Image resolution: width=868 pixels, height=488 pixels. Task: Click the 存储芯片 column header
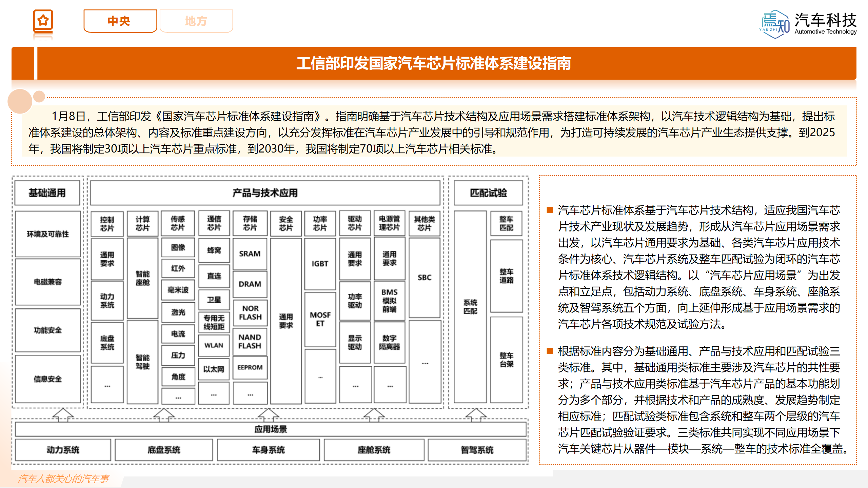point(250,224)
